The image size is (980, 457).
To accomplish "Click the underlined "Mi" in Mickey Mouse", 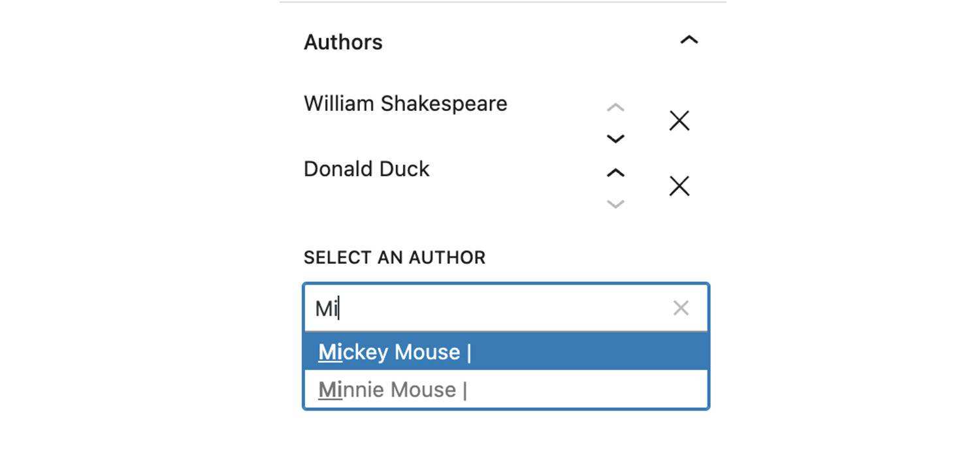I will pyautogui.click(x=330, y=353).
